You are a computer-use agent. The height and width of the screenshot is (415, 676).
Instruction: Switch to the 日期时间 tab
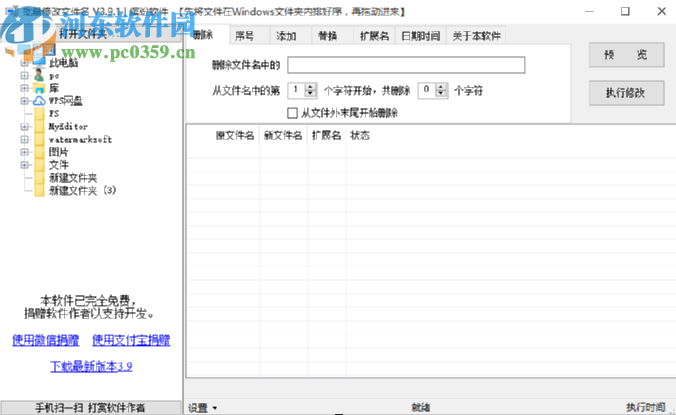pyautogui.click(x=420, y=36)
